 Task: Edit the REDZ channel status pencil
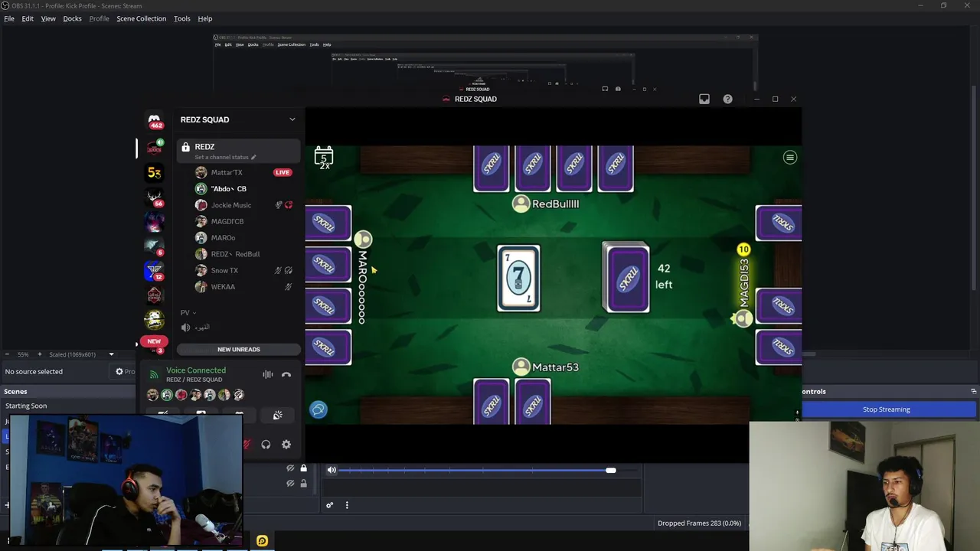[253, 157]
